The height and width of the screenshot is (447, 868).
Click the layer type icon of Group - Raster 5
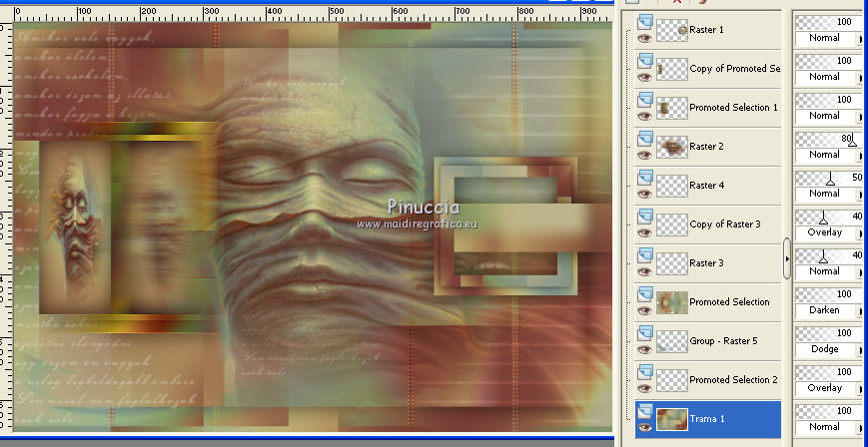click(645, 333)
